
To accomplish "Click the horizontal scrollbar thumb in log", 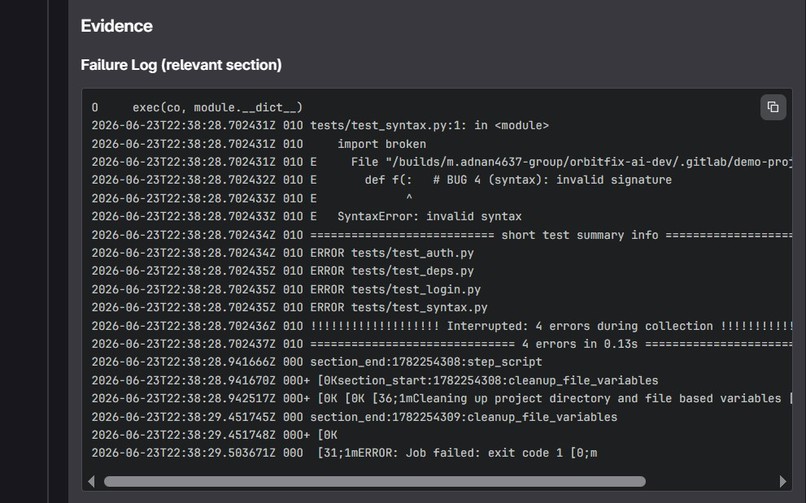I will (375, 481).
